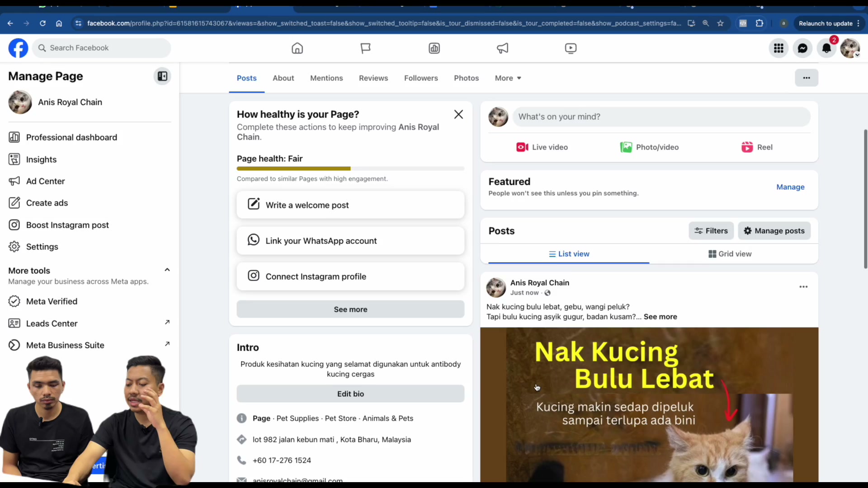This screenshot has width=868, height=488.
Task: Collapse the Manage Page sidebar panel icon
Action: click(x=162, y=76)
